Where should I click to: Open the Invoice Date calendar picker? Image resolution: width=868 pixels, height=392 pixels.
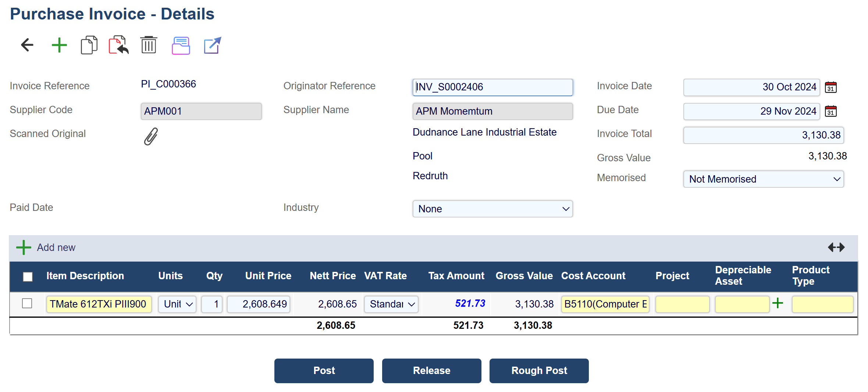click(x=830, y=87)
